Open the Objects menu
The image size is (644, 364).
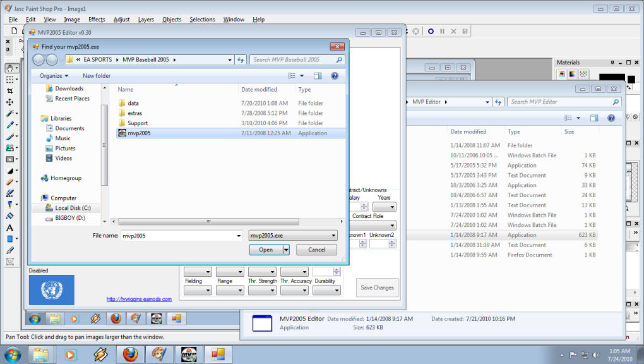pos(172,20)
